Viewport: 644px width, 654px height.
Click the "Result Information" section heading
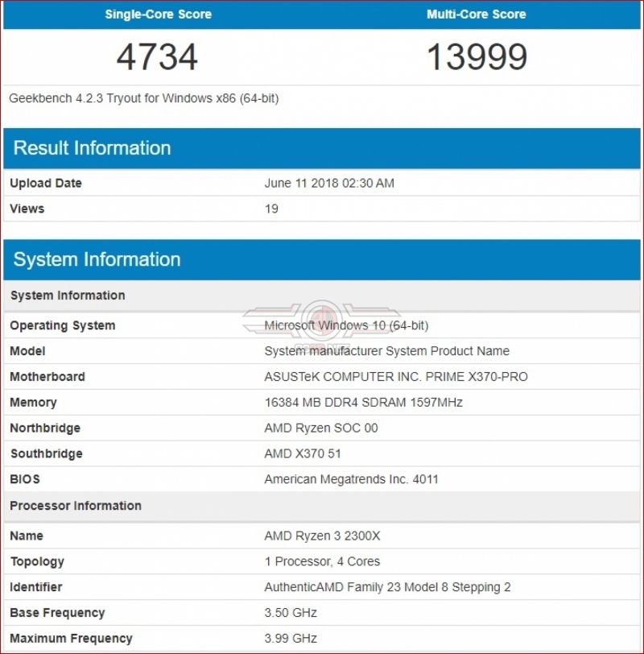(x=92, y=148)
